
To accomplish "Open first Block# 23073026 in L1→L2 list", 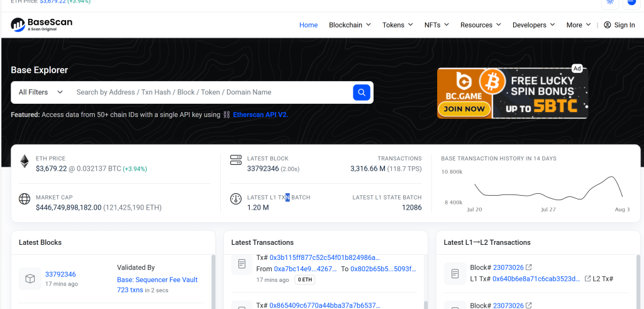I will click(x=508, y=267).
